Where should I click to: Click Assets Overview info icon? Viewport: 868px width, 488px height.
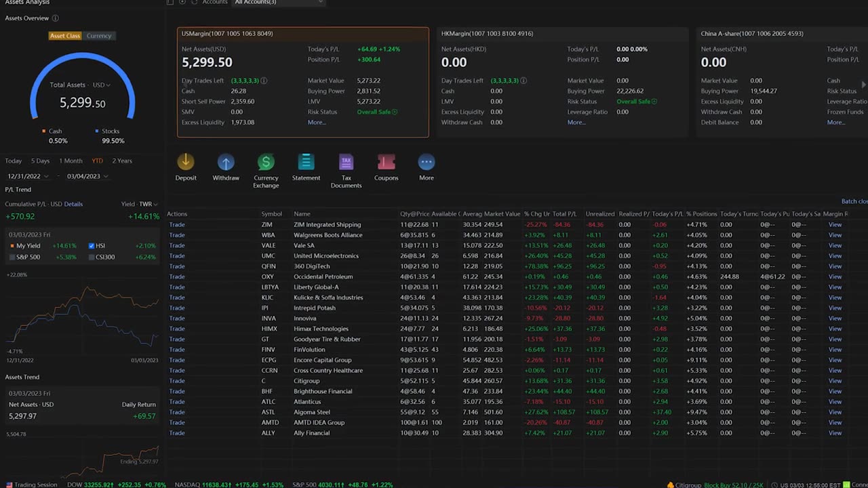pyautogui.click(x=55, y=18)
